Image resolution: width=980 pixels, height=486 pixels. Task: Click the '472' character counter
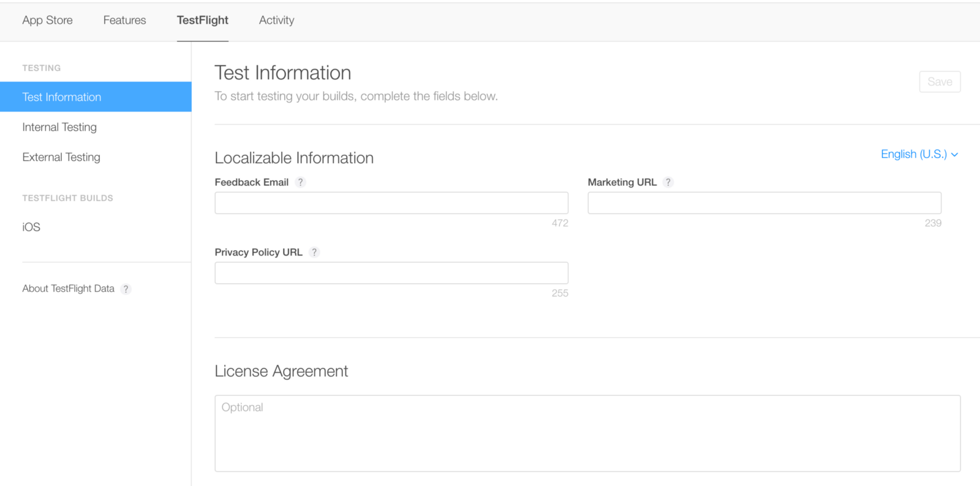click(x=560, y=223)
